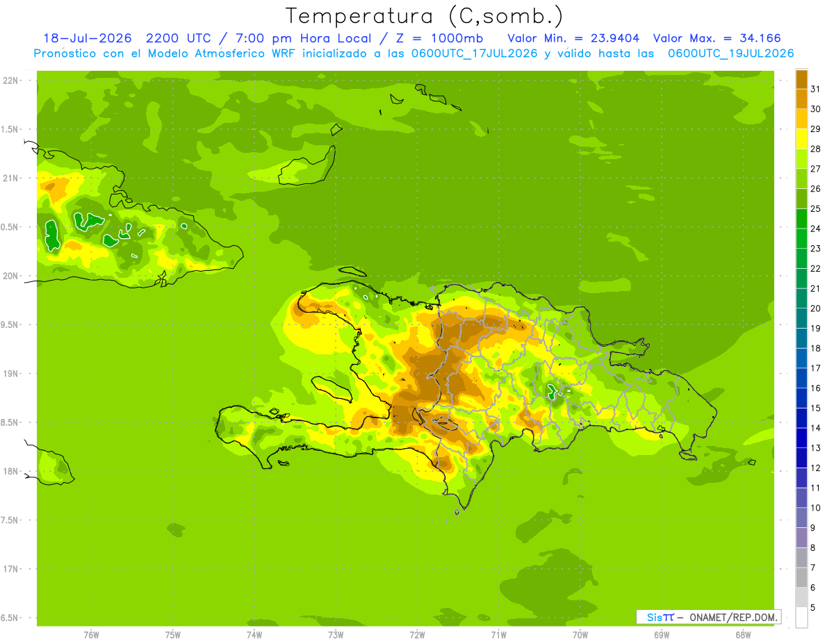Viewport: 834px width, 644px height.
Task: Click the "21N" latitude axis label
Action: point(10,178)
